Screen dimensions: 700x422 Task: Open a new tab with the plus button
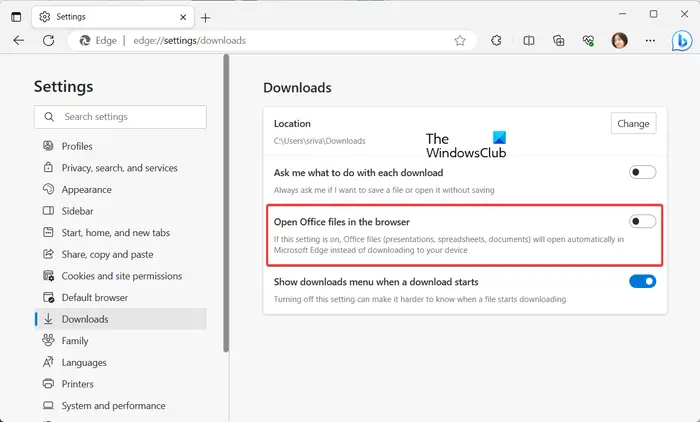click(205, 17)
